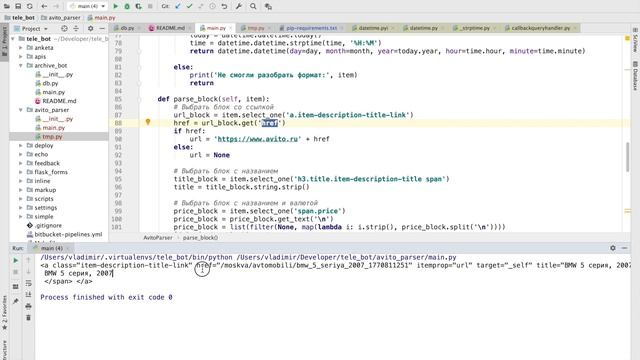Click avito_parser in the breadcrumb bar
The width and height of the screenshot is (640, 360).
pyautogui.click(x=61, y=18)
